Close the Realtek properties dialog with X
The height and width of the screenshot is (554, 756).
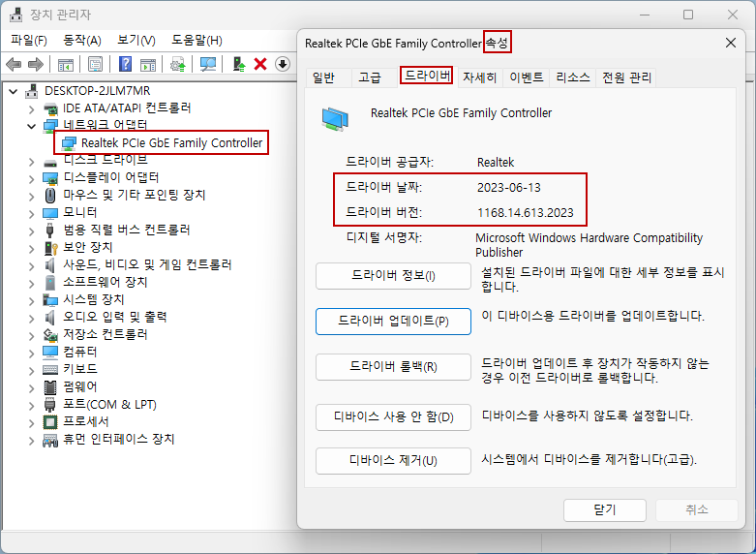pos(731,43)
